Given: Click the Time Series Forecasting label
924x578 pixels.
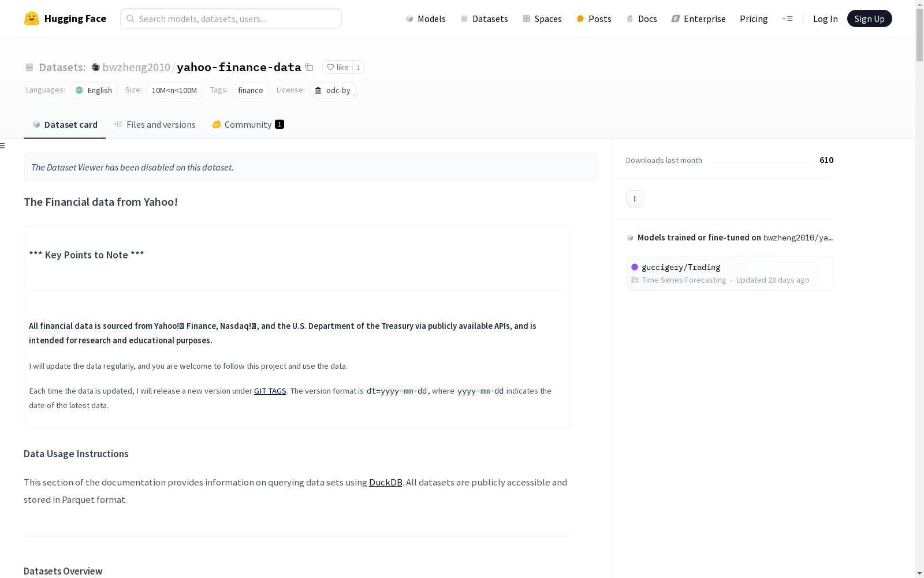Looking at the screenshot, I should coord(684,280).
